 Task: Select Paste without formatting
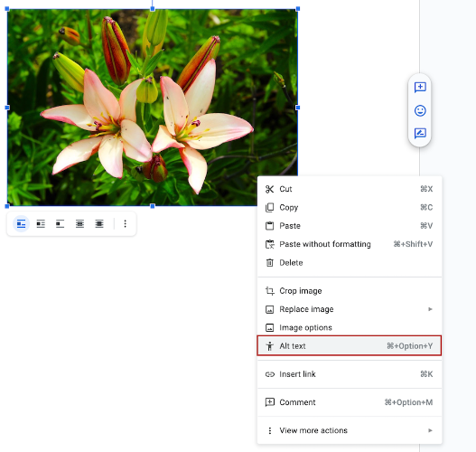pos(350,244)
